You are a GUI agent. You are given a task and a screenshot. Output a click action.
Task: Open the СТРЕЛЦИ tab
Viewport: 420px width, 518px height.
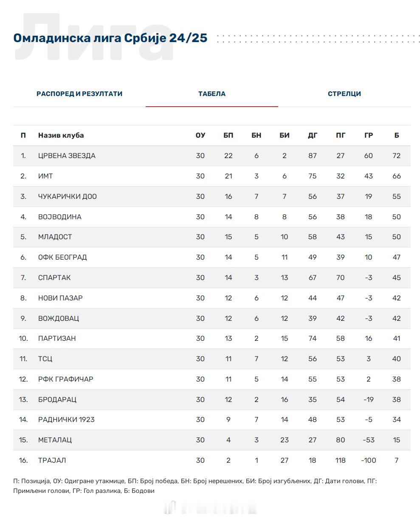pyautogui.click(x=344, y=93)
